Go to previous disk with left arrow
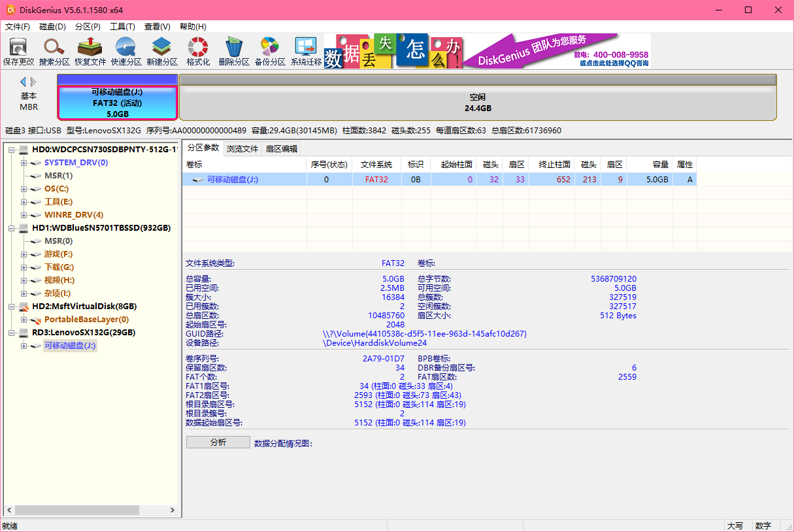The width and height of the screenshot is (794, 532). coord(24,82)
